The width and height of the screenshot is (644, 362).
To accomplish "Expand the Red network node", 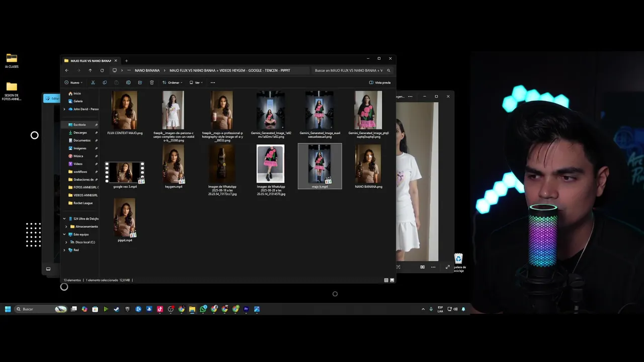I will pos(64,250).
